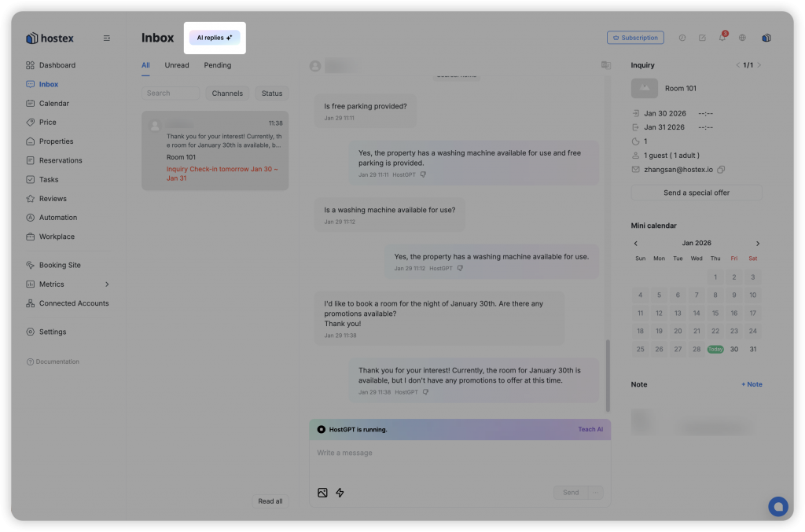Expand the Metrics submenu

click(x=107, y=284)
